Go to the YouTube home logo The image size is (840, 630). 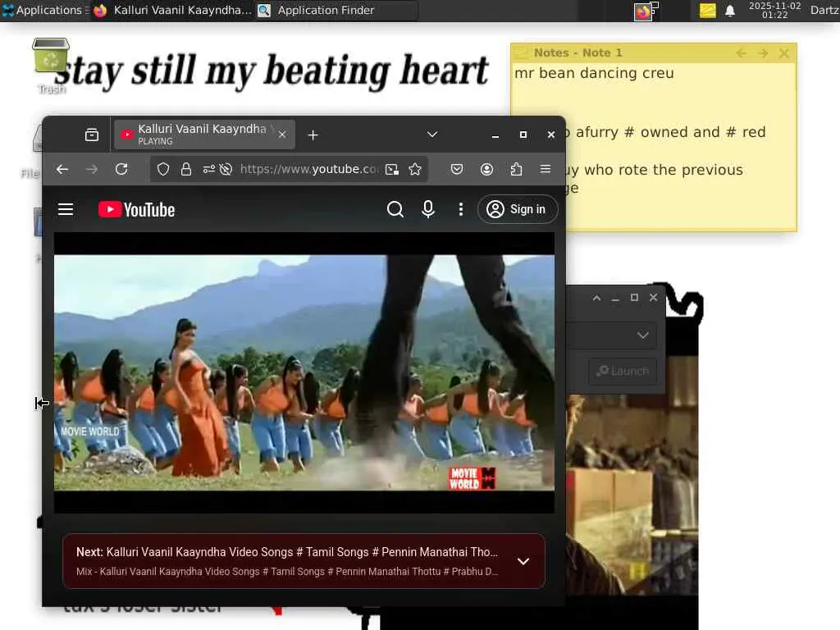[137, 209]
